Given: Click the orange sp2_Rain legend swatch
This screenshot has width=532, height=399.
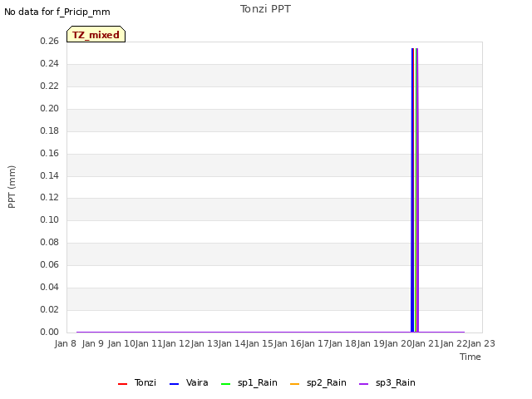Looking at the screenshot, I should (x=295, y=384).
